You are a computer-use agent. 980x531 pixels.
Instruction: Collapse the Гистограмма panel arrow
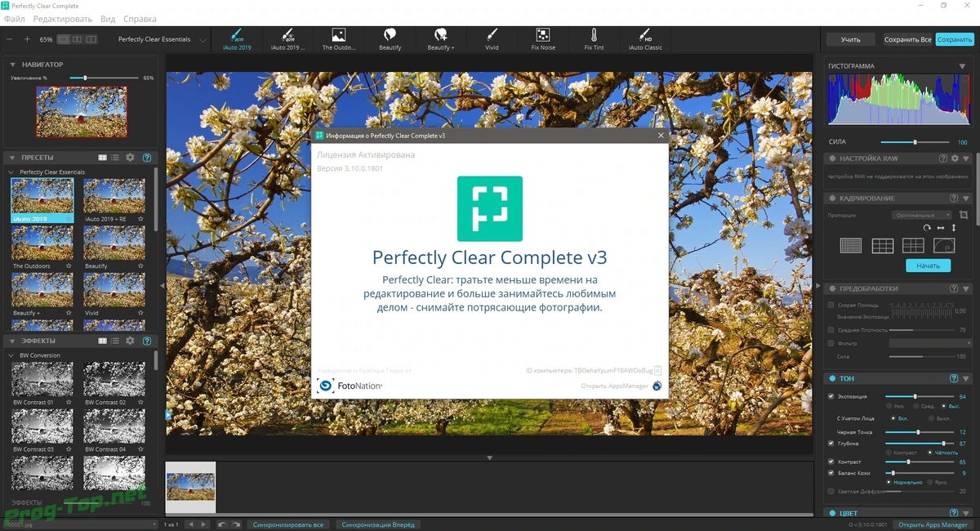click(962, 66)
